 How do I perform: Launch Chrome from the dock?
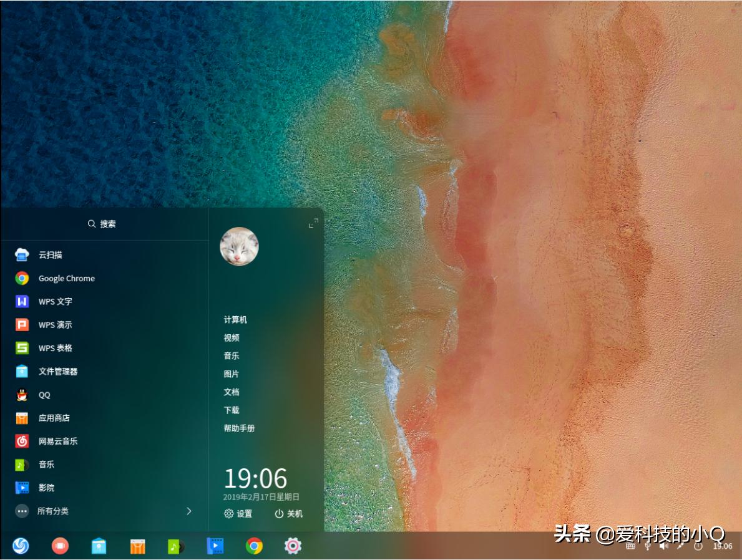coord(254,546)
